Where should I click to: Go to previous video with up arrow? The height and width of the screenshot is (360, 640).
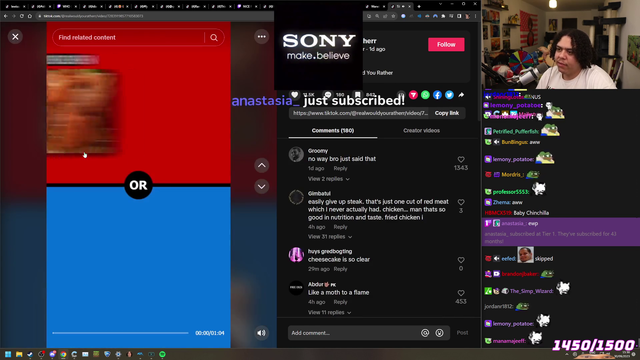tap(262, 165)
